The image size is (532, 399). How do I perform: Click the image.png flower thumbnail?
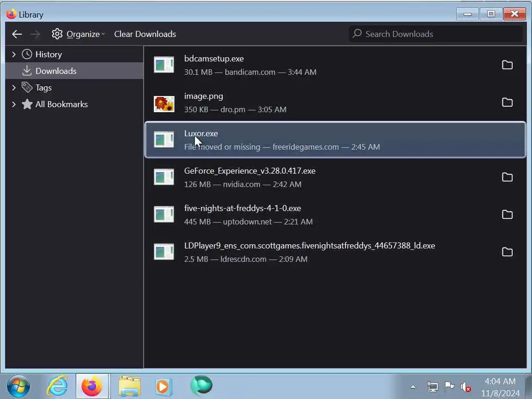(164, 104)
